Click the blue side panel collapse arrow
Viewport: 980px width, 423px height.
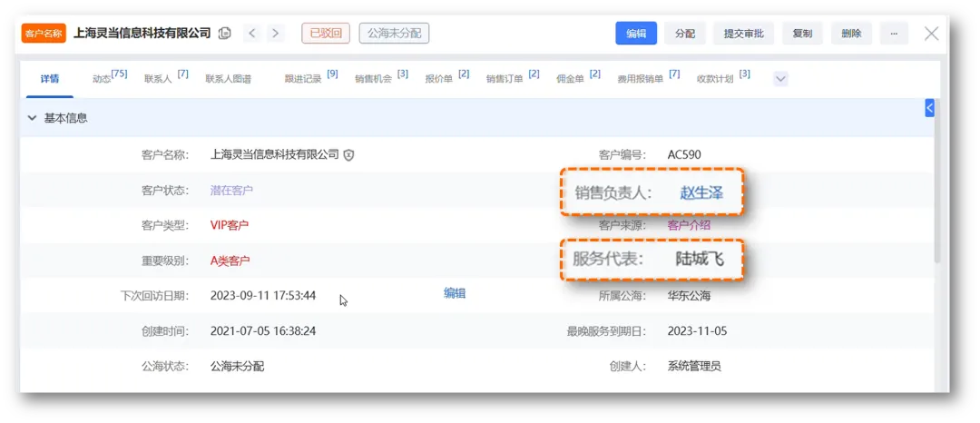929,108
